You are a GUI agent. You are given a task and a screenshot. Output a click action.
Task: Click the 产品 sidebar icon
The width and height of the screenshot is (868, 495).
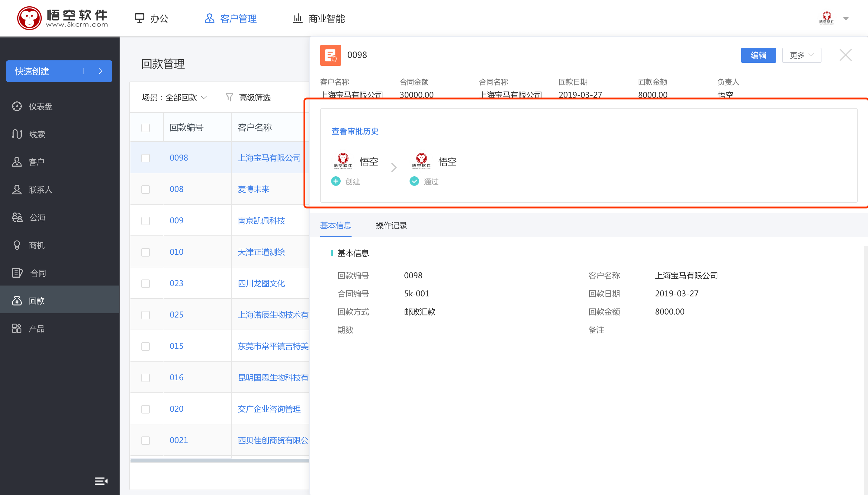coord(17,328)
